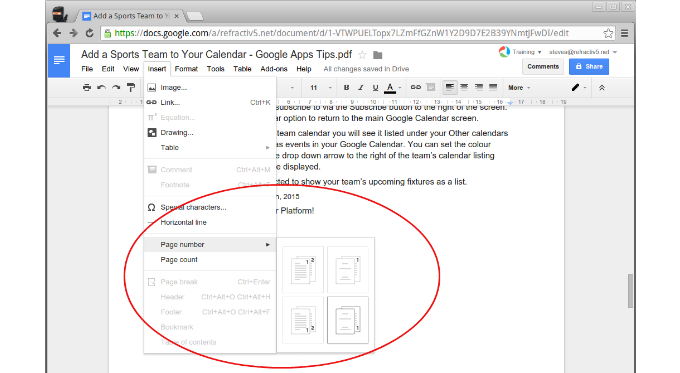Select top-right page number layout thumbnail
Viewport: 680px width, 373px height.
348,270
